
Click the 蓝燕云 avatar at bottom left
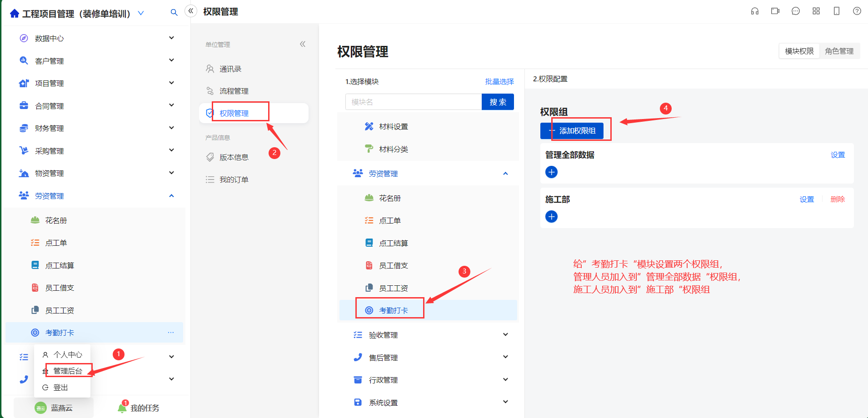[41, 408]
